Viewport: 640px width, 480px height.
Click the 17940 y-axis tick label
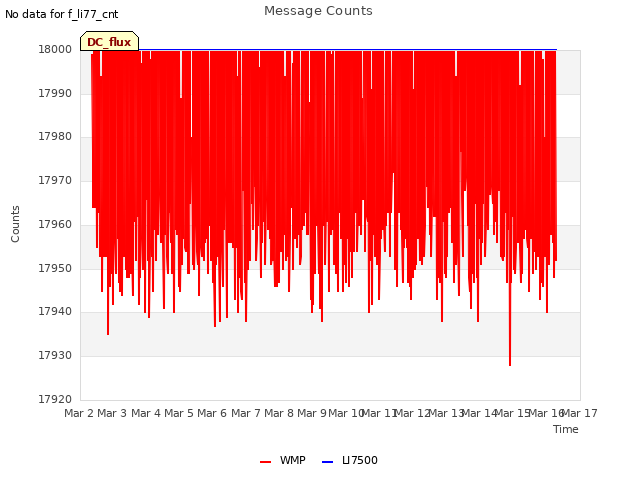55,311
